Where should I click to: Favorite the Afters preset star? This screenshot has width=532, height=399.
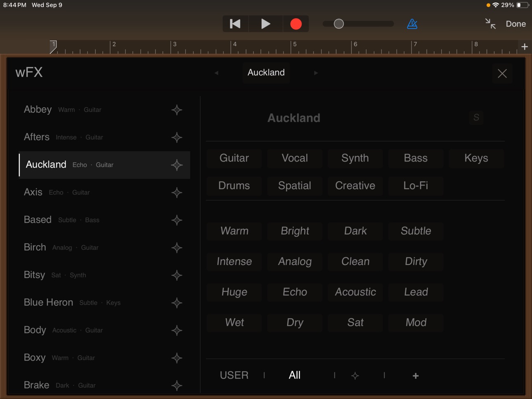[x=177, y=137]
